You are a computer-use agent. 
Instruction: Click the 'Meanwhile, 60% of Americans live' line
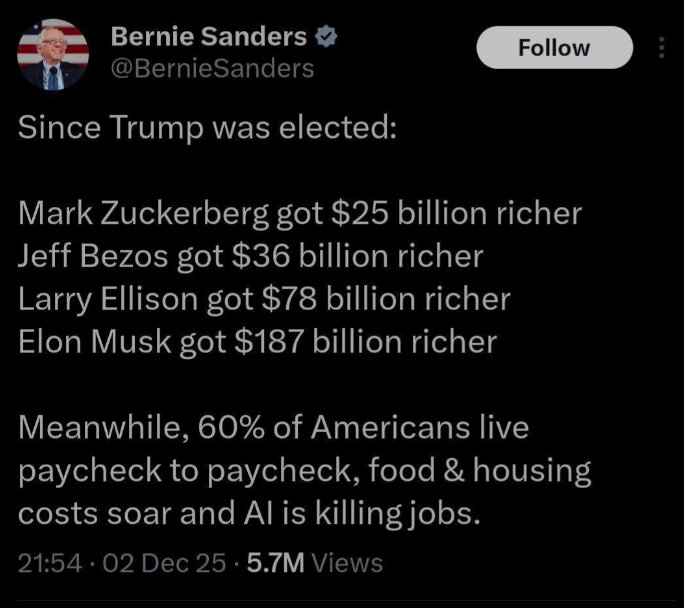coord(273,428)
